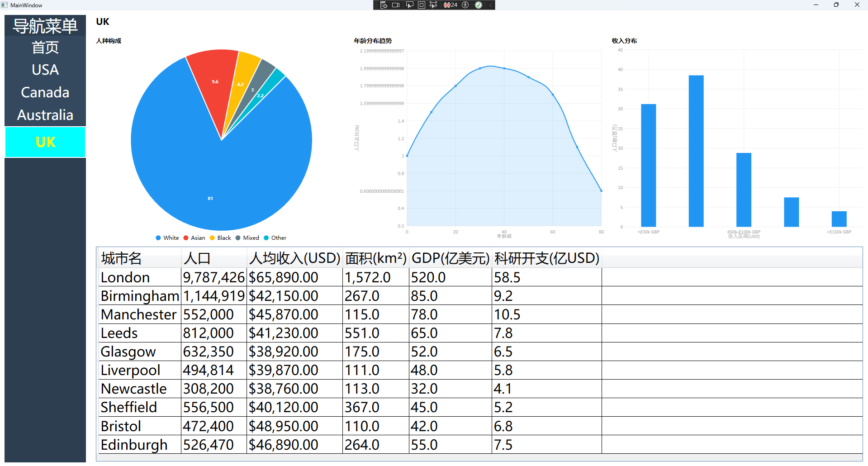Image resolution: width=868 pixels, height=466 pixels.
Task: Click research spending cell 4.1
Action: click(547, 389)
